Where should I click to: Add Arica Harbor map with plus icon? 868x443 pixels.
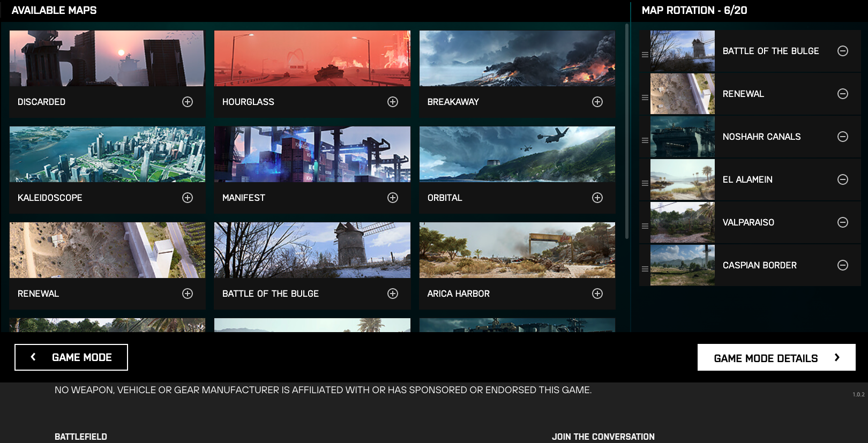[597, 294]
